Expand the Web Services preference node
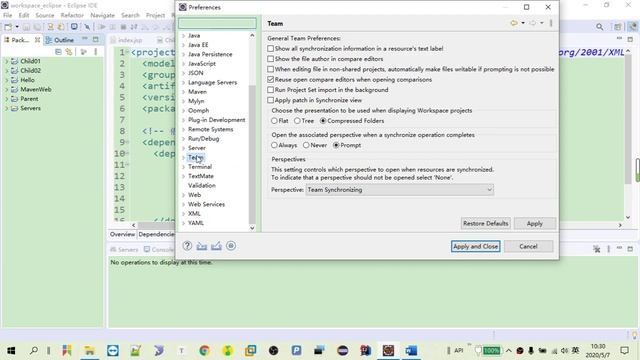This screenshot has width=640, height=360. click(183, 204)
